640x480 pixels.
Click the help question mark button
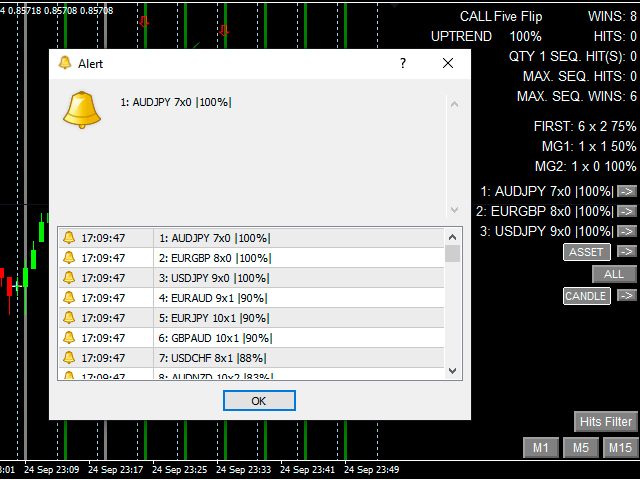[403, 63]
